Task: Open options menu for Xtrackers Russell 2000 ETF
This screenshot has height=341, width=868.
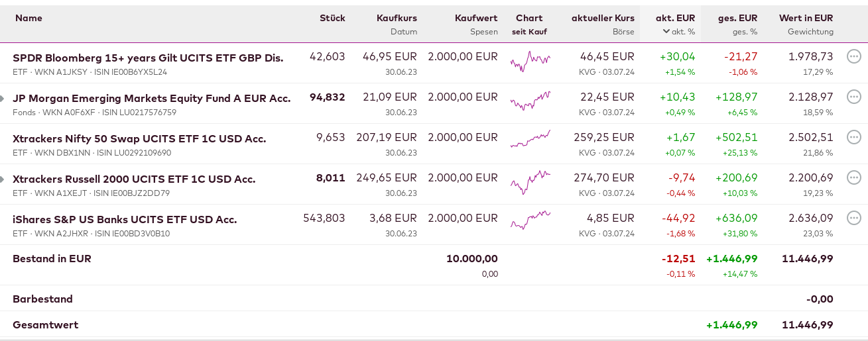Action: point(854,178)
